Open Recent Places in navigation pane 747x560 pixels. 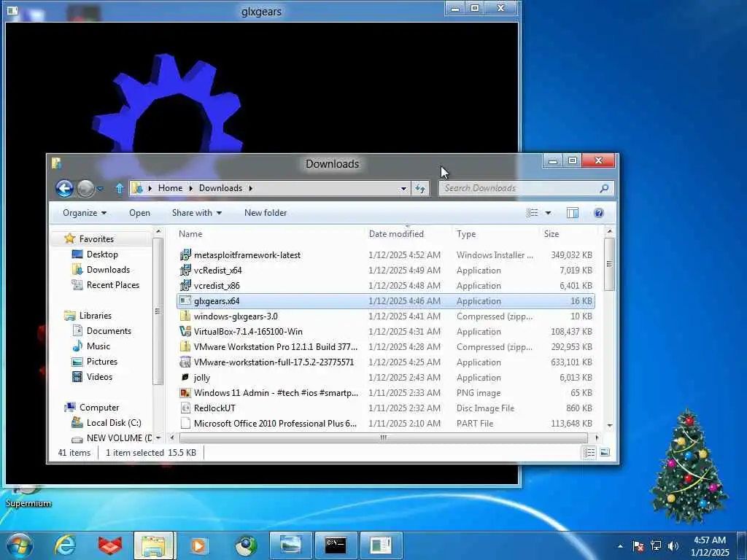113,285
